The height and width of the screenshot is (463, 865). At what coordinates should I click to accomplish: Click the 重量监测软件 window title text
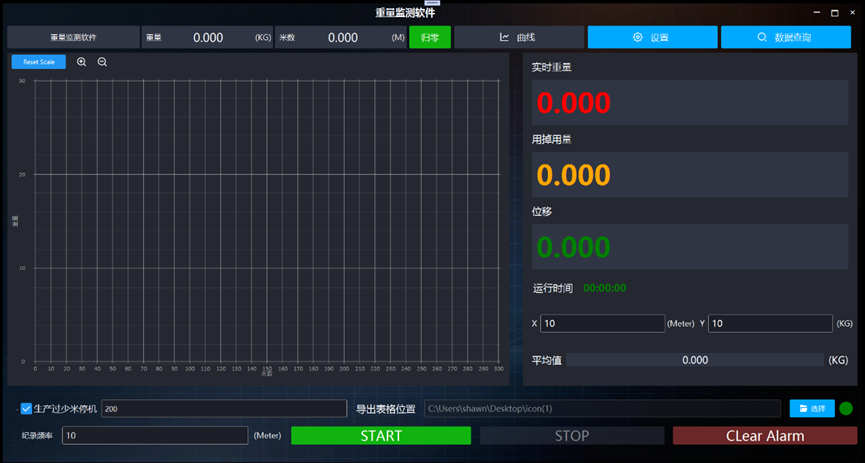click(x=405, y=13)
